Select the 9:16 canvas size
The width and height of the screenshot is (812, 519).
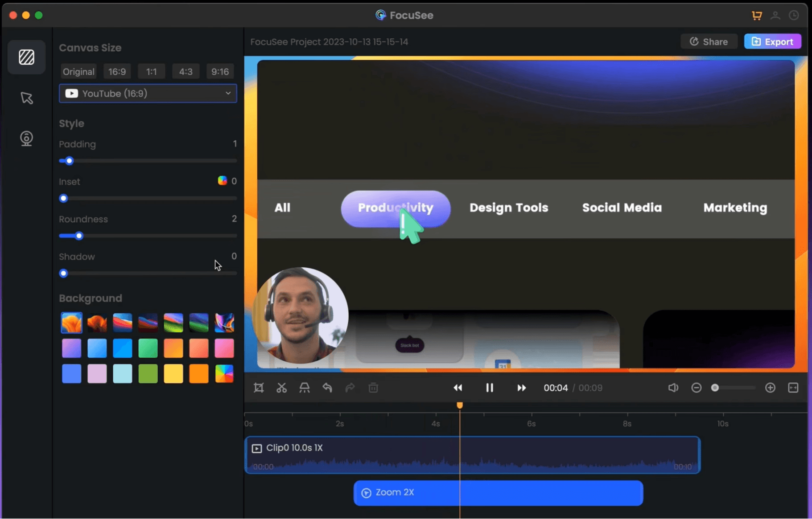[220, 72]
